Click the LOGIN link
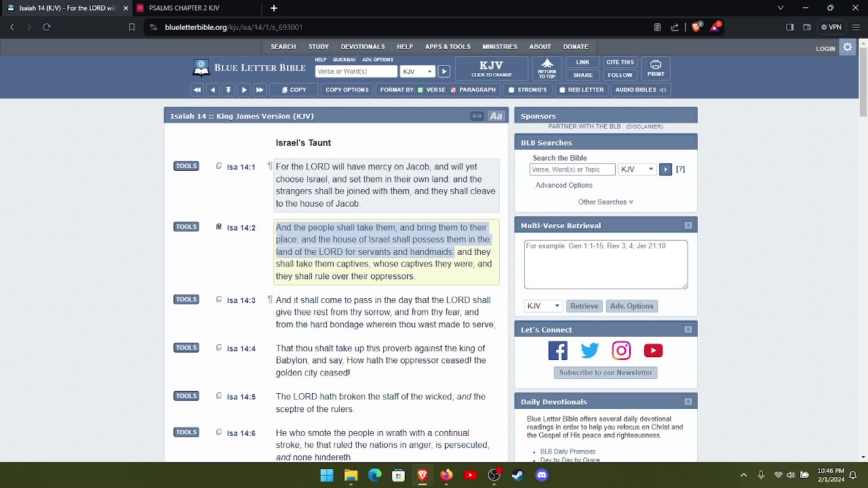 [825, 48]
